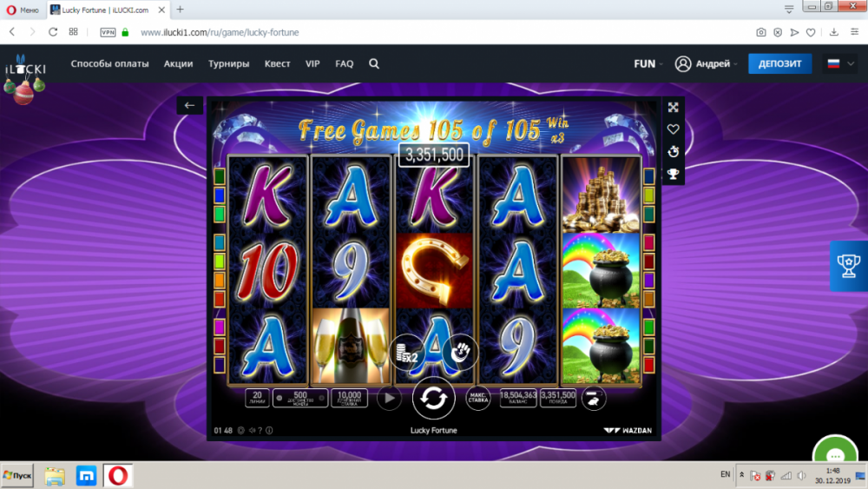
Task: Click the rabbit speed mode icon
Action: 593,398
